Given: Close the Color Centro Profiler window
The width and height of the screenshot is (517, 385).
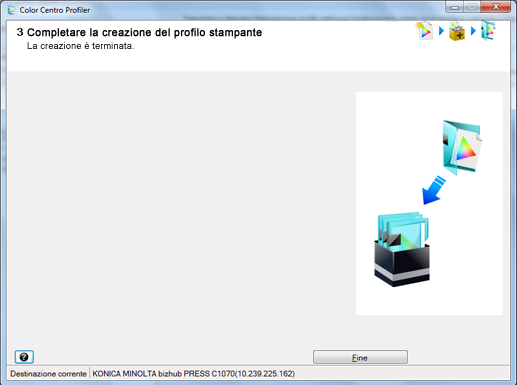Looking at the screenshot, I should [496, 7].
